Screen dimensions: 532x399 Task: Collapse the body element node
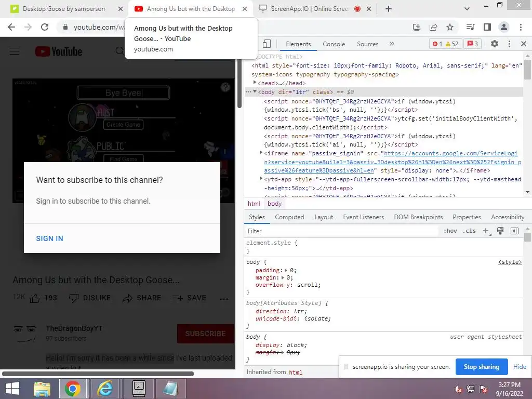tap(255, 92)
